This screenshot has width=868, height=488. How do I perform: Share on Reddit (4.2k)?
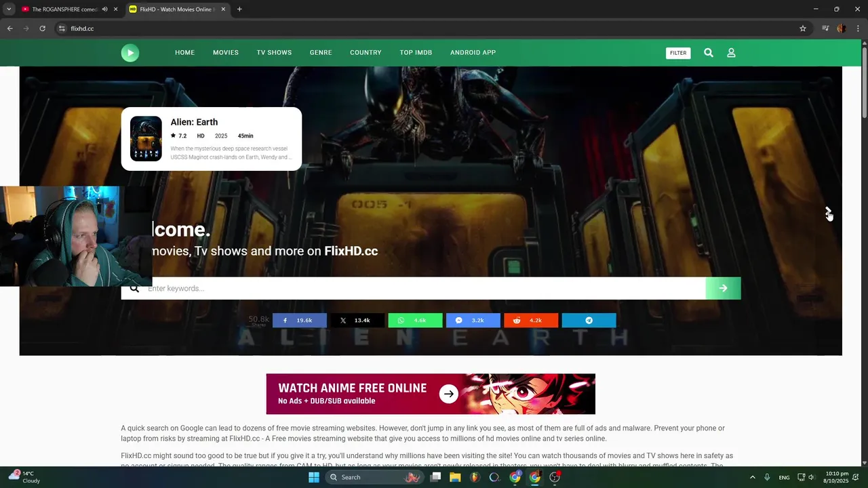point(531,321)
